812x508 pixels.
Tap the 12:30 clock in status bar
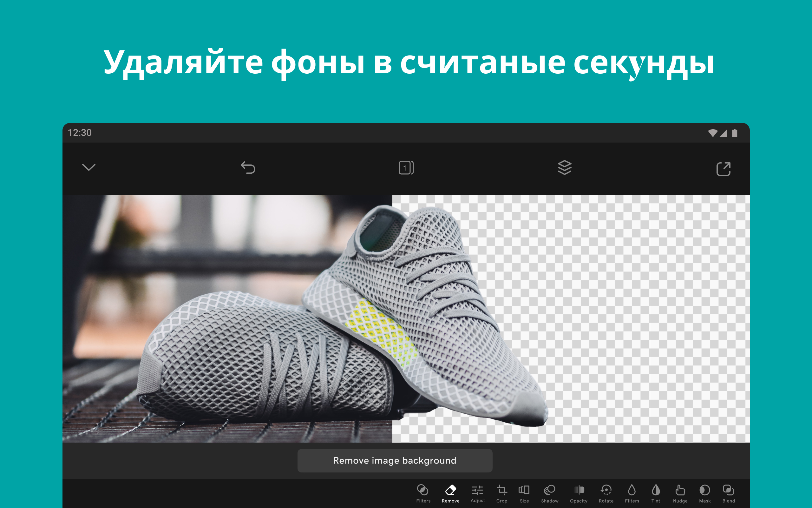coord(80,133)
